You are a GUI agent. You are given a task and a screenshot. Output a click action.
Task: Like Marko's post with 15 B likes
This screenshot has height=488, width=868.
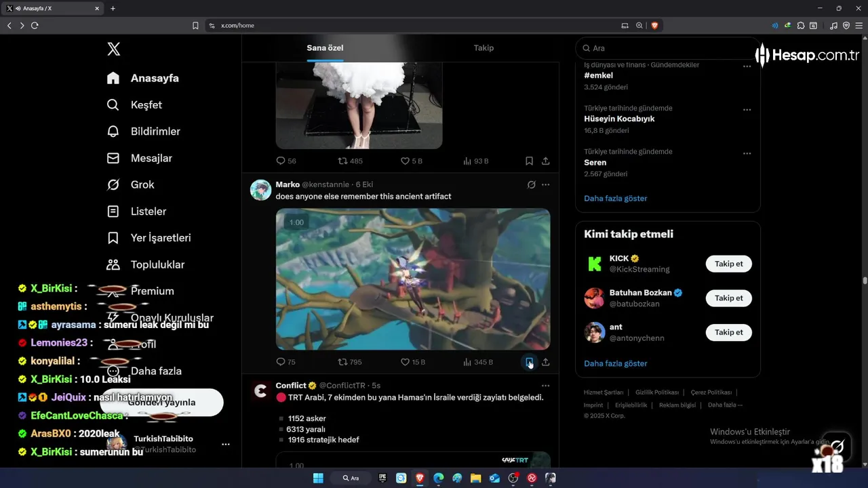tap(412, 362)
